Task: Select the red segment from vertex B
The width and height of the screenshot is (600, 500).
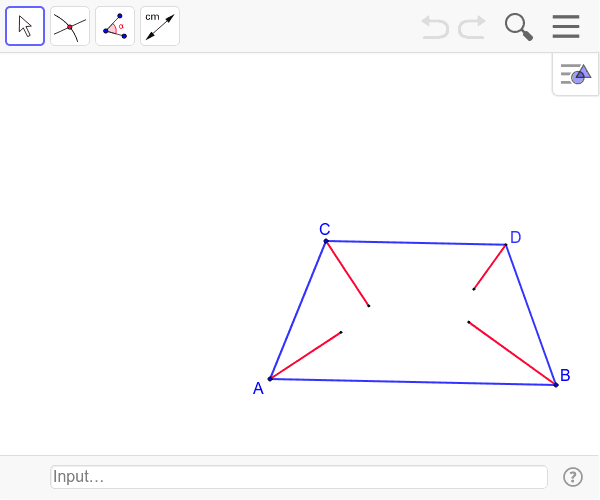Action: (512, 353)
